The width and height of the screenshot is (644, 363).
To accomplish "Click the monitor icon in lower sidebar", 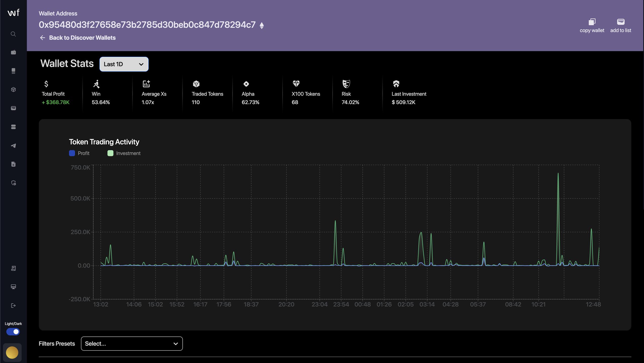I will [x=13, y=287].
